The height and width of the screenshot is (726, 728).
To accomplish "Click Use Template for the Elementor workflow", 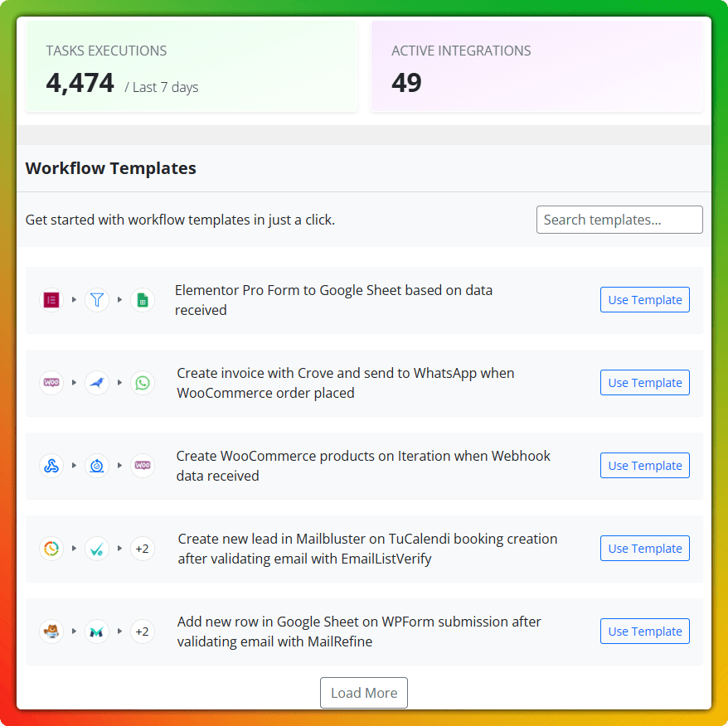I will (x=644, y=299).
